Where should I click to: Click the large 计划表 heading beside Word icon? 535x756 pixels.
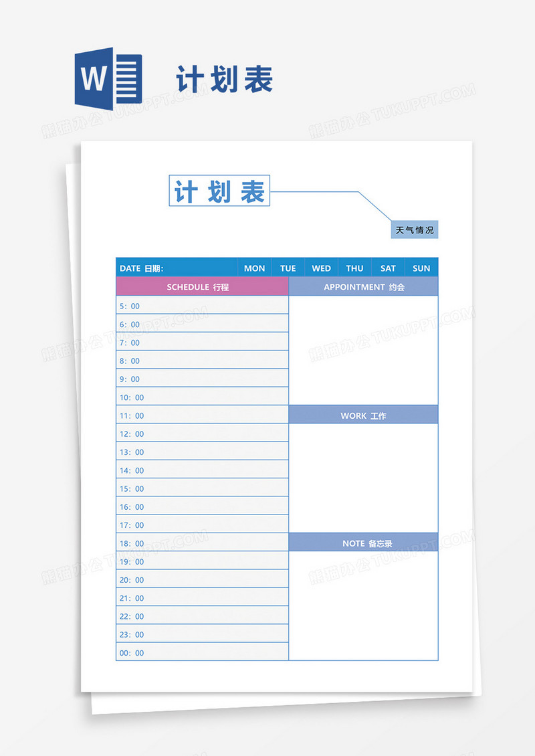click(x=225, y=79)
